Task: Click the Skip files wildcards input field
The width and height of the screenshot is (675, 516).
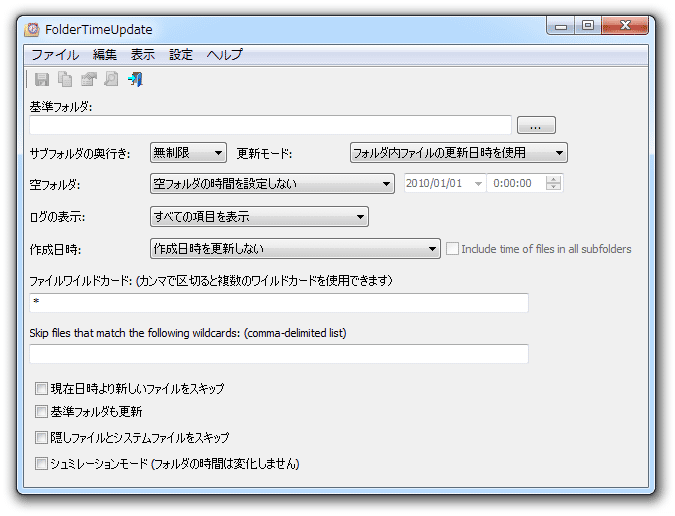Action: pyautogui.click(x=279, y=354)
